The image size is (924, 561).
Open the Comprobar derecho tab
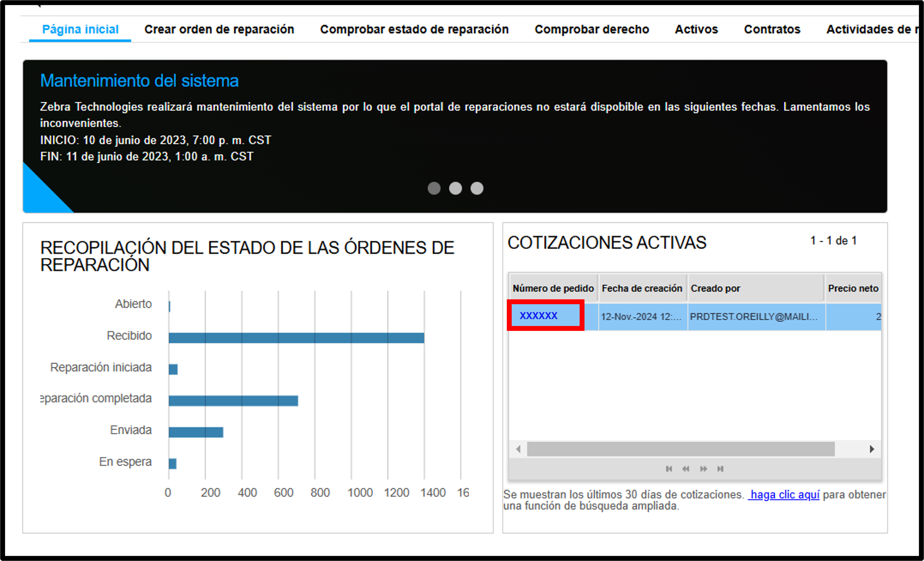click(x=591, y=29)
